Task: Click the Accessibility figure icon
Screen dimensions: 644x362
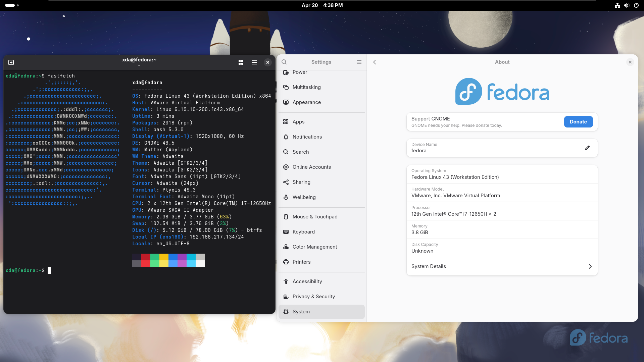Action: tap(286, 281)
